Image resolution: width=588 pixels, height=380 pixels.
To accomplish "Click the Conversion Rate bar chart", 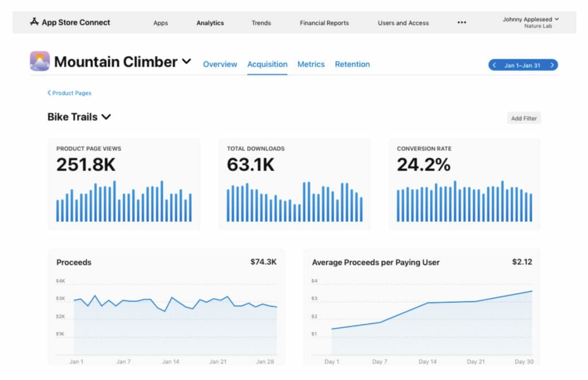I will pyautogui.click(x=464, y=201).
